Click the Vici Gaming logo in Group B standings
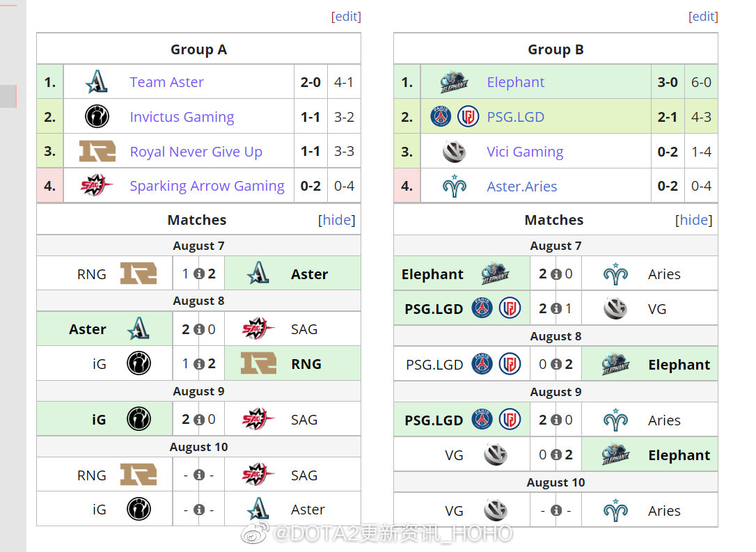The height and width of the screenshot is (552, 756). click(454, 151)
